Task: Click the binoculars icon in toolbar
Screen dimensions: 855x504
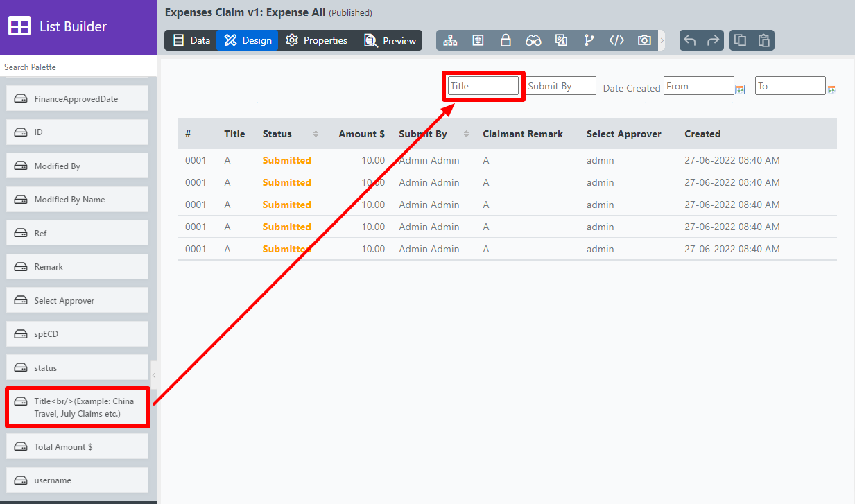Action: pos(533,40)
